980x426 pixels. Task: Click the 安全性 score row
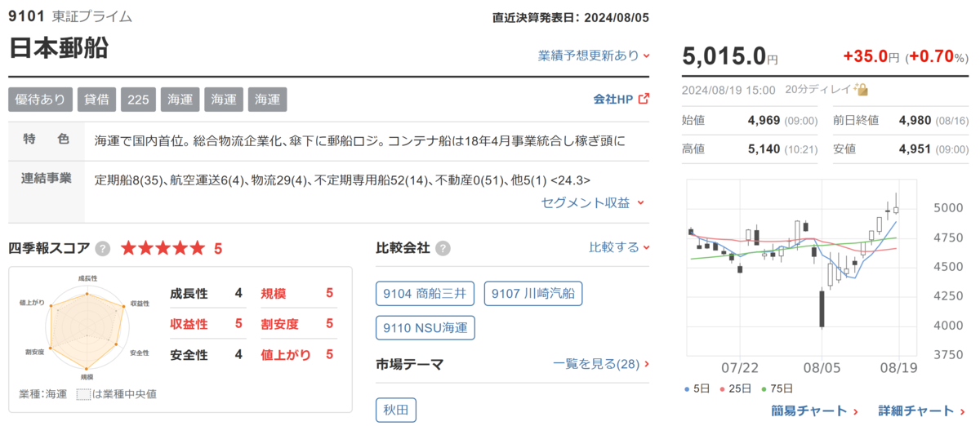(207, 355)
